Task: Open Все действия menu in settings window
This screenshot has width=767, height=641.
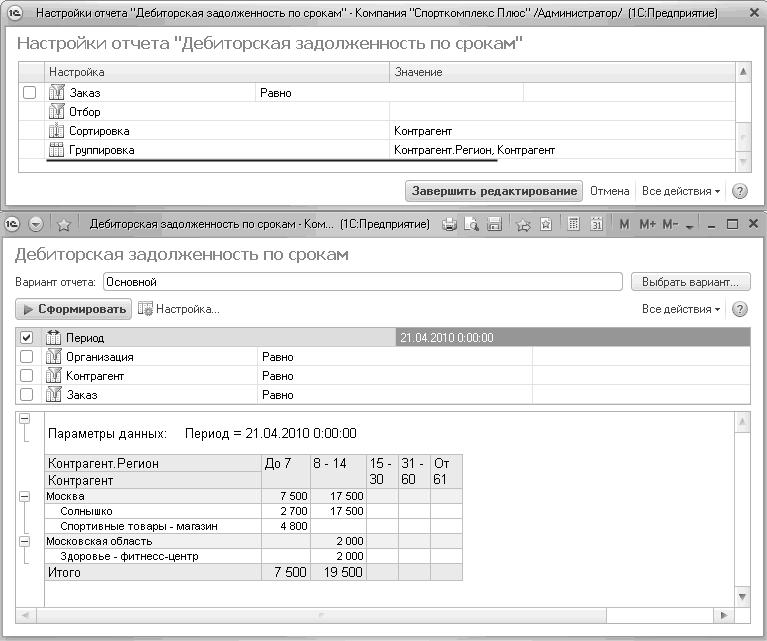Action: [680, 191]
